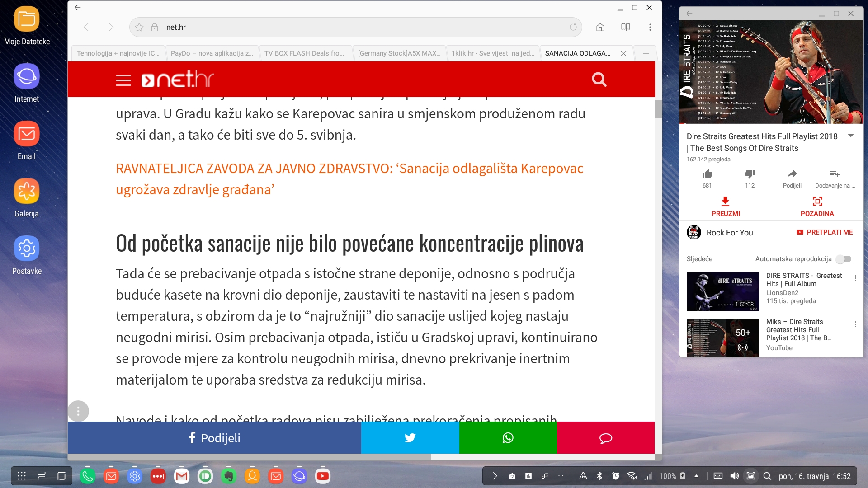The image size is (868, 488).
Task: Like the Dire Straits video
Action: (707, 174)
